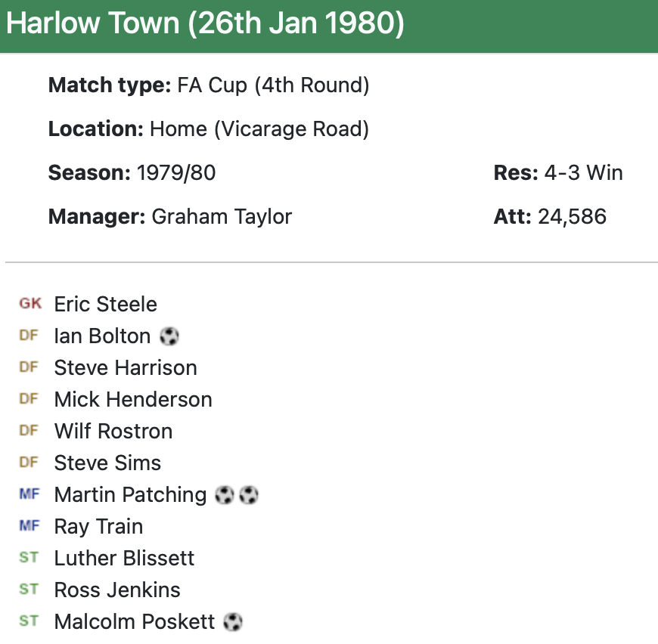The width and height of the screenshot is (658, 644).
Task: Click the DF icon beside Steve Harrison
Action: [29, 367]
